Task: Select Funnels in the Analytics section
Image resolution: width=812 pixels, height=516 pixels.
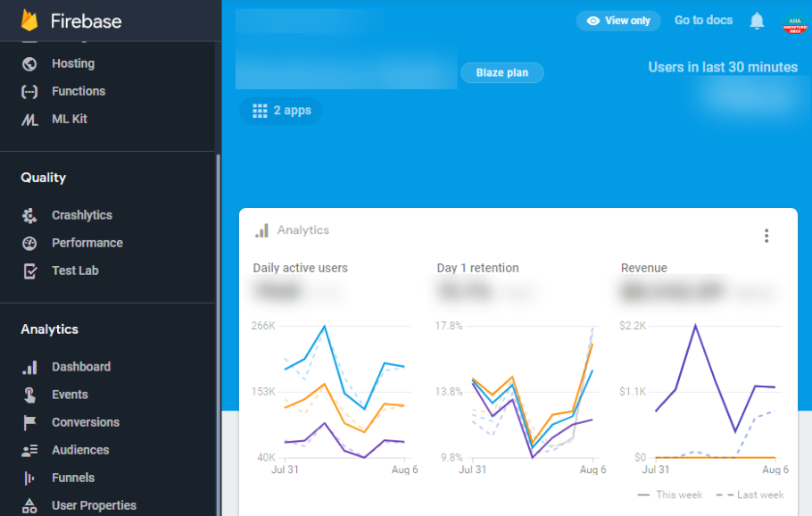Action: pyautogui.click(x=72, y=478)
